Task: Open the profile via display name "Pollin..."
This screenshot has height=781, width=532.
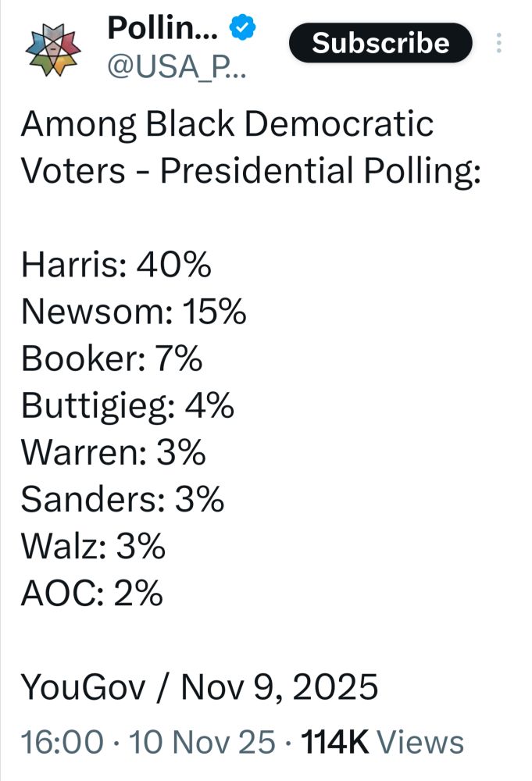Action: click(162, 28)
